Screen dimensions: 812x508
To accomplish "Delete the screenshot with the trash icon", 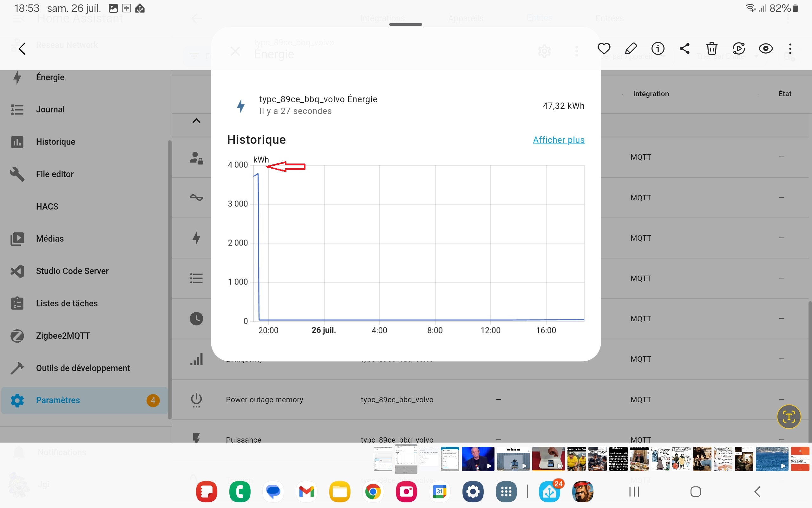I will click(x=712, y=49).
